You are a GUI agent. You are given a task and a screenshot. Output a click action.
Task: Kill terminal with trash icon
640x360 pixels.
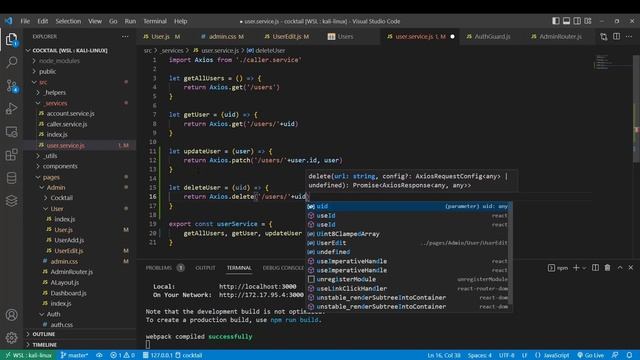point(607,267)
